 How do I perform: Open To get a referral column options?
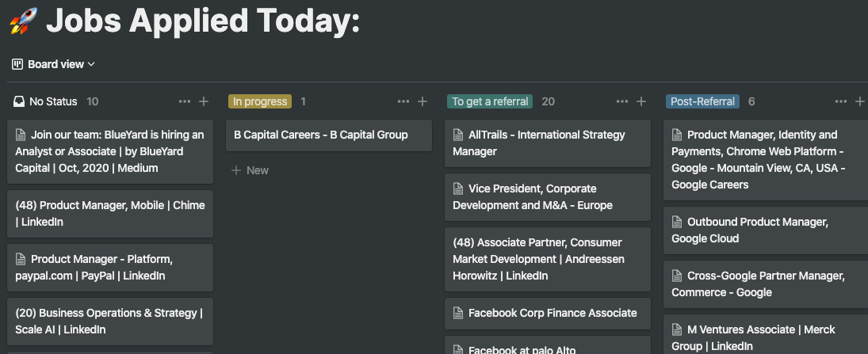tap(622, 101)
